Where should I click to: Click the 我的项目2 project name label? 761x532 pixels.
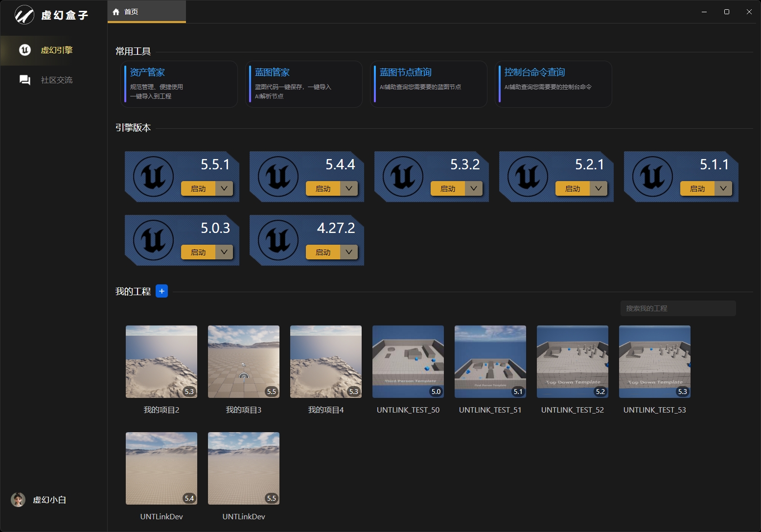pyautogui.click(x=161, y=410)
